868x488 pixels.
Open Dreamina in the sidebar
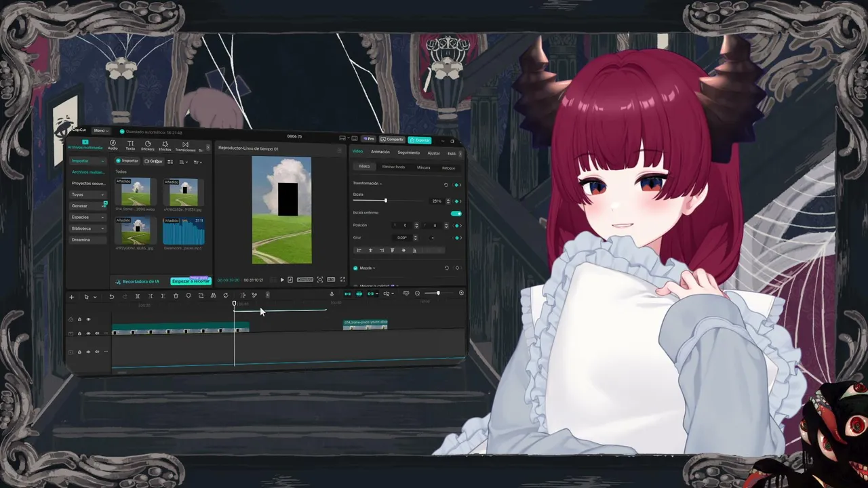(89, 239)
